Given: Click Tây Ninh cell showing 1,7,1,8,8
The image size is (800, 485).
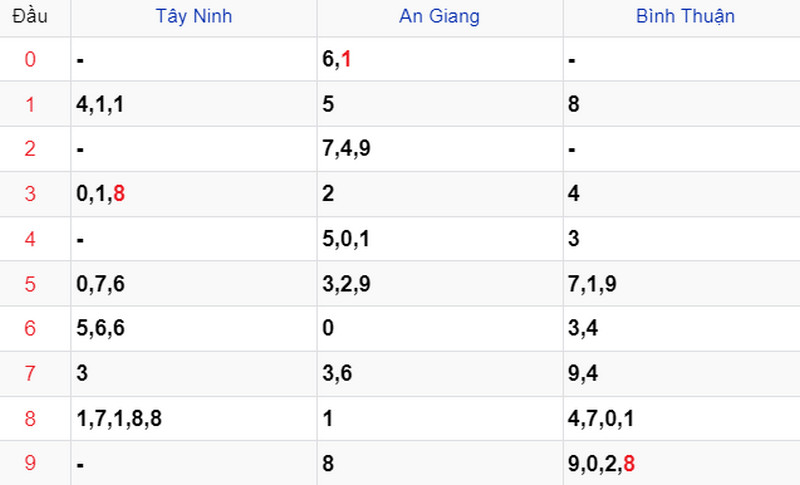Looking at the screenshot, I should click(x=118, y=419).
